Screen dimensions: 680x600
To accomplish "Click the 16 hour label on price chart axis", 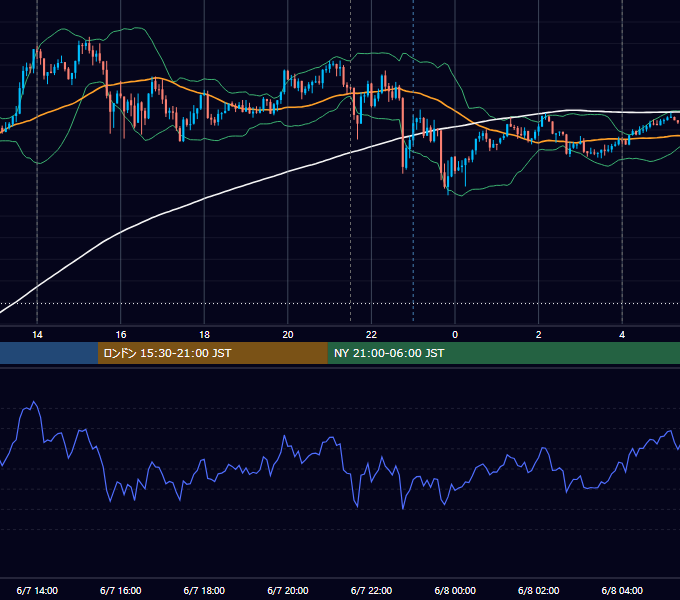I will (121, 335).
